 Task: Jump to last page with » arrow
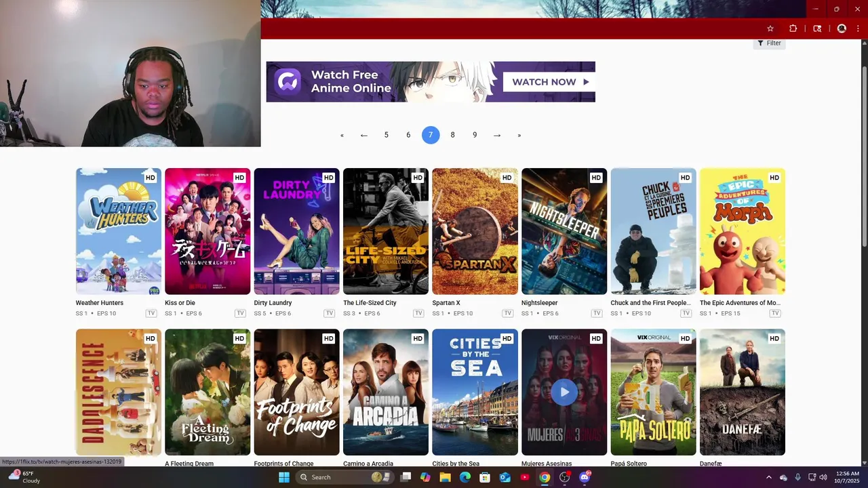(x=519, y=135)
